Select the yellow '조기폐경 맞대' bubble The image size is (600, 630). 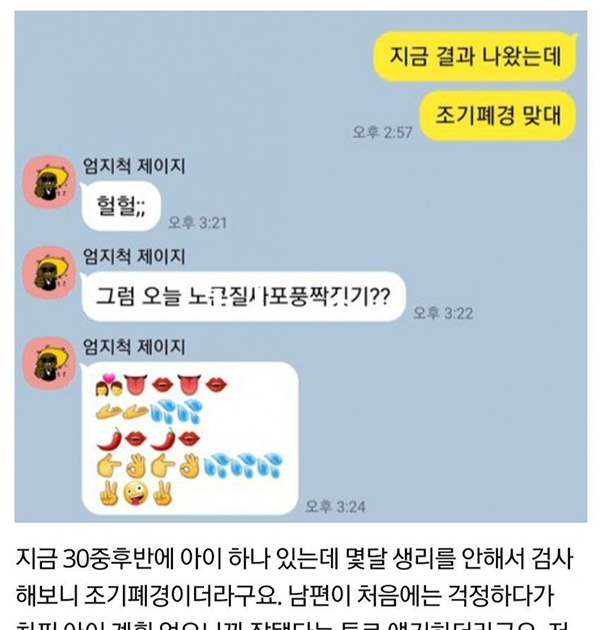pyautogui.click(x=498, y=116)
